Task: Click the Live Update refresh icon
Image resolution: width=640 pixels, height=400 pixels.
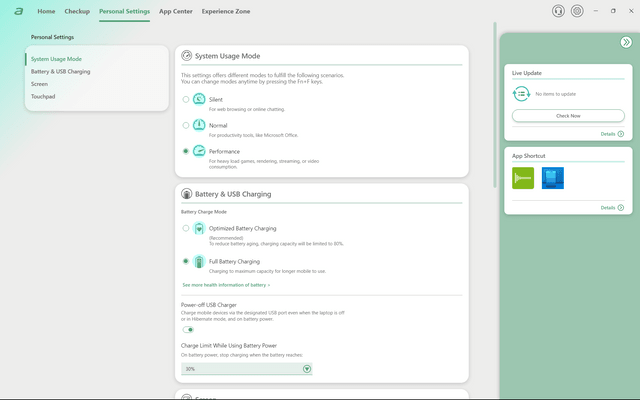Action: (x=521, y=94)
